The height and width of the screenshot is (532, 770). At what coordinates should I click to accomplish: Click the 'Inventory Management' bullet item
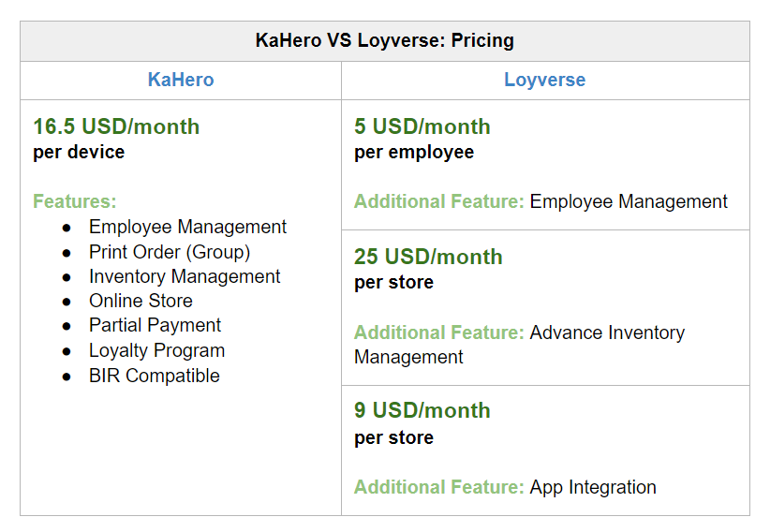click(185, 276)
